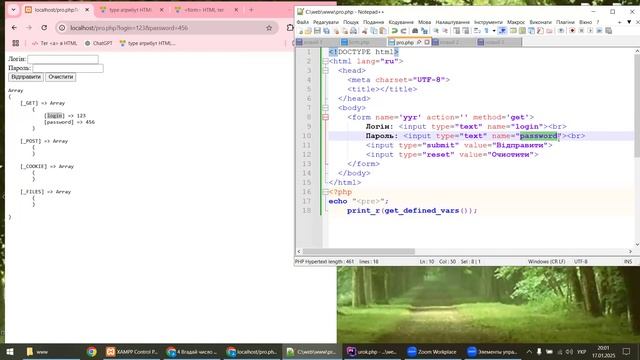Screen dimensions: 640x360
Task: Open the Плагіни menu
Action: point(565,22)
